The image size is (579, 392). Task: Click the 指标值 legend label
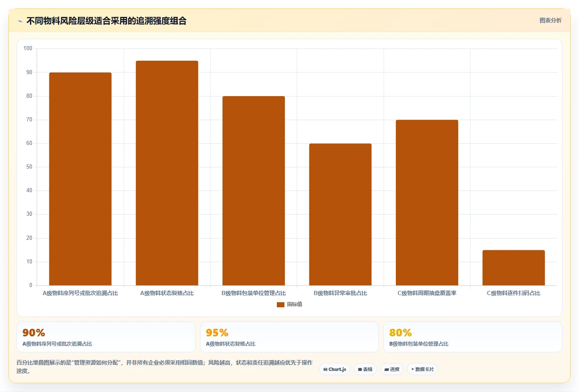(295, 304)
